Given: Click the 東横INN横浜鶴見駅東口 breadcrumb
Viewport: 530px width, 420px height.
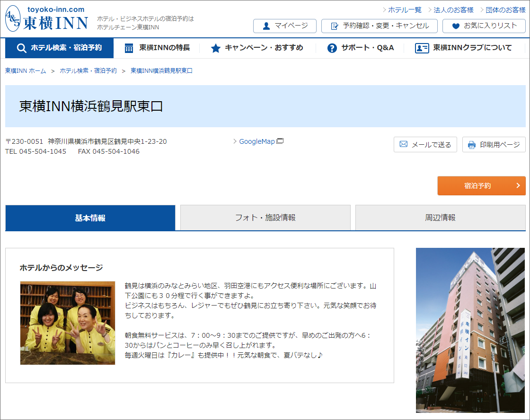Looking at the screenshot, I should pos(161,70).
